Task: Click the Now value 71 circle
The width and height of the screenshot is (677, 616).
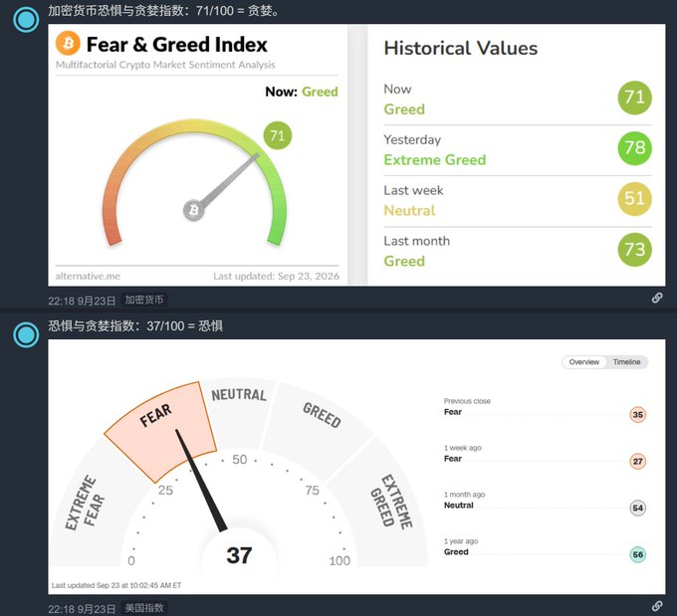Action: point(634,98)
